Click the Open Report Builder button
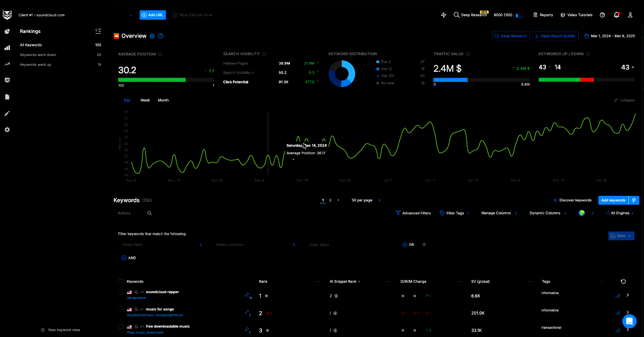This screenshot has height=337, width=644. point(555,36)
